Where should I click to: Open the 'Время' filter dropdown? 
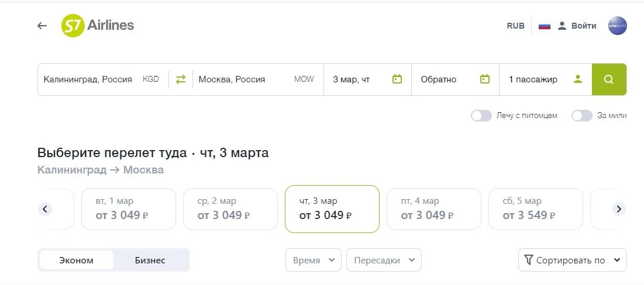coord(314,260)
